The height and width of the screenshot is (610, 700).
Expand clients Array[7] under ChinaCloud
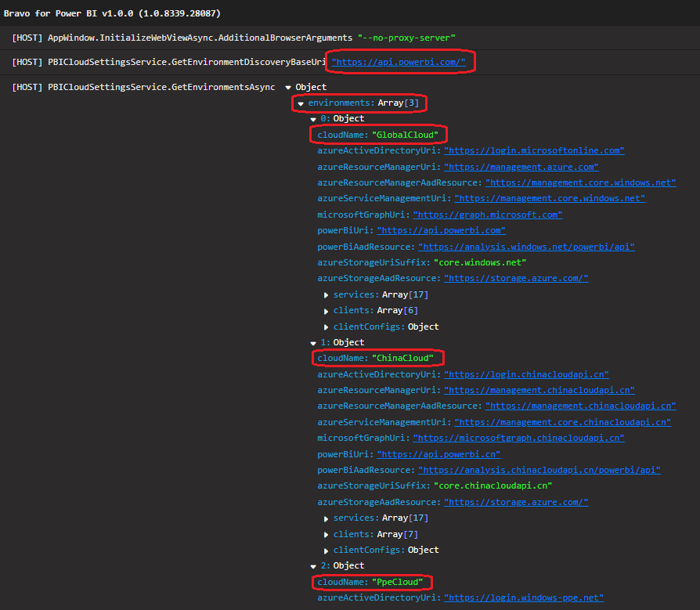[x=326, y=533]
